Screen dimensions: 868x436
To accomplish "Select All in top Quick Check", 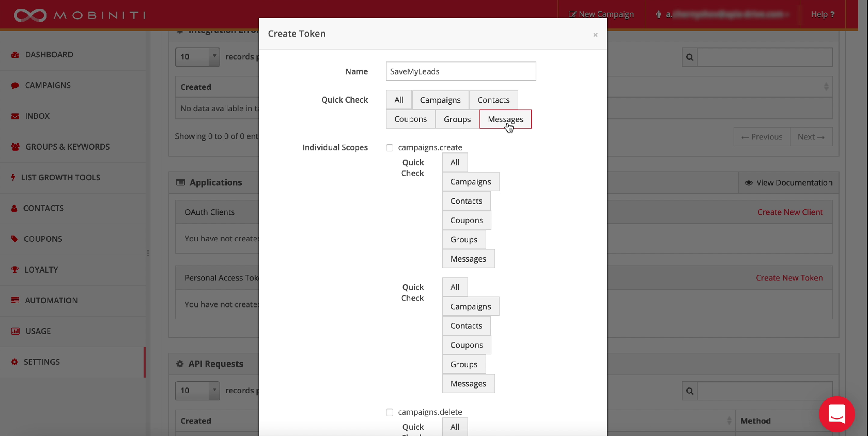I will coord(399,100).
